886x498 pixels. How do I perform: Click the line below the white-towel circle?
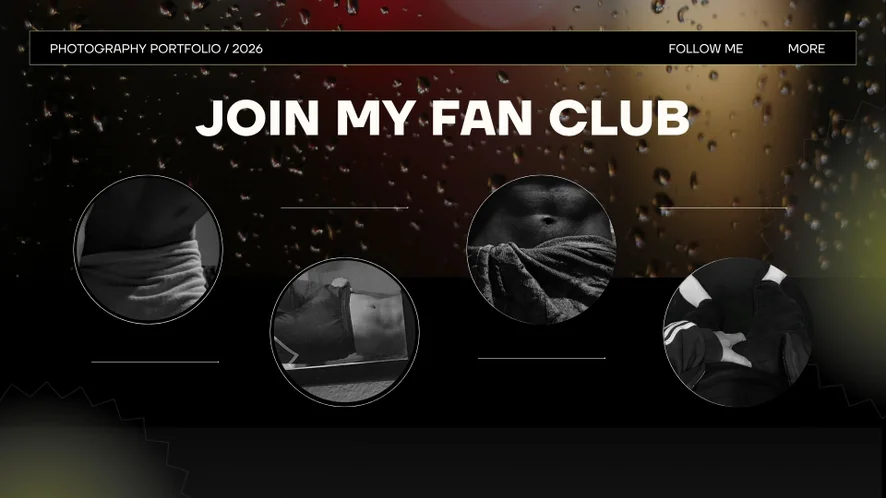[x=155, y=362]
